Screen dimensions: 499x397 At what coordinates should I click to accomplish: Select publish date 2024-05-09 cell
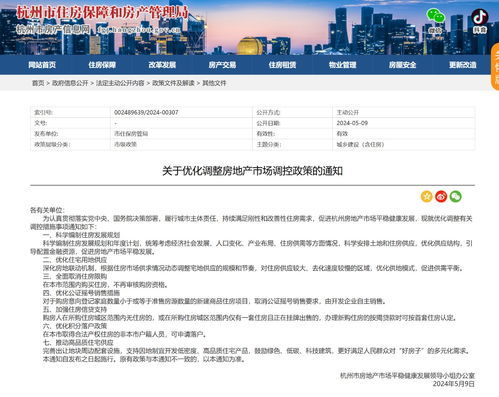352,123
